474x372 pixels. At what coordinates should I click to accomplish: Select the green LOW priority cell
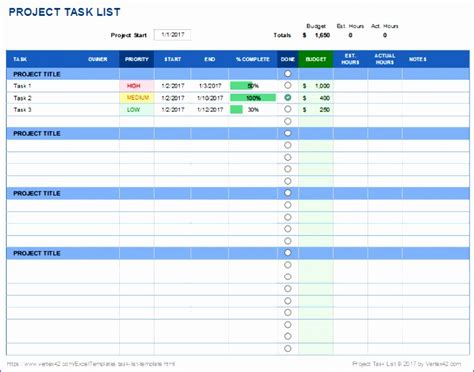pyautogui.click(x=137, y=110)
